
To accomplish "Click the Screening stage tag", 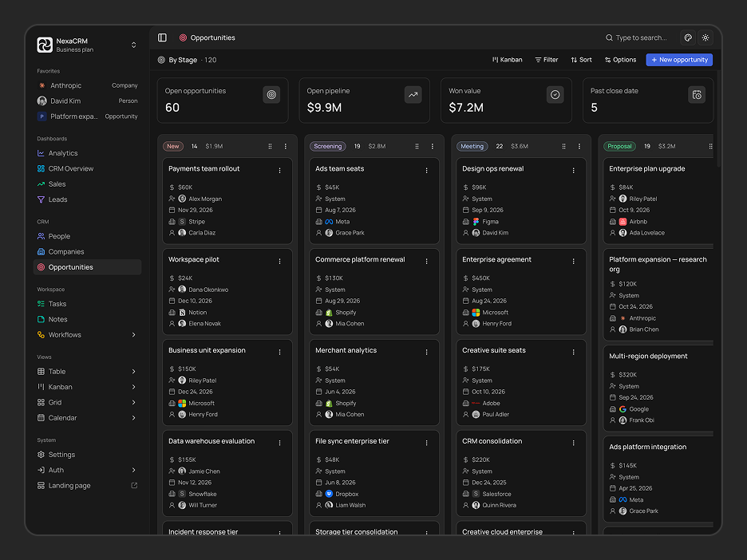I will click(x=328, y=147).
